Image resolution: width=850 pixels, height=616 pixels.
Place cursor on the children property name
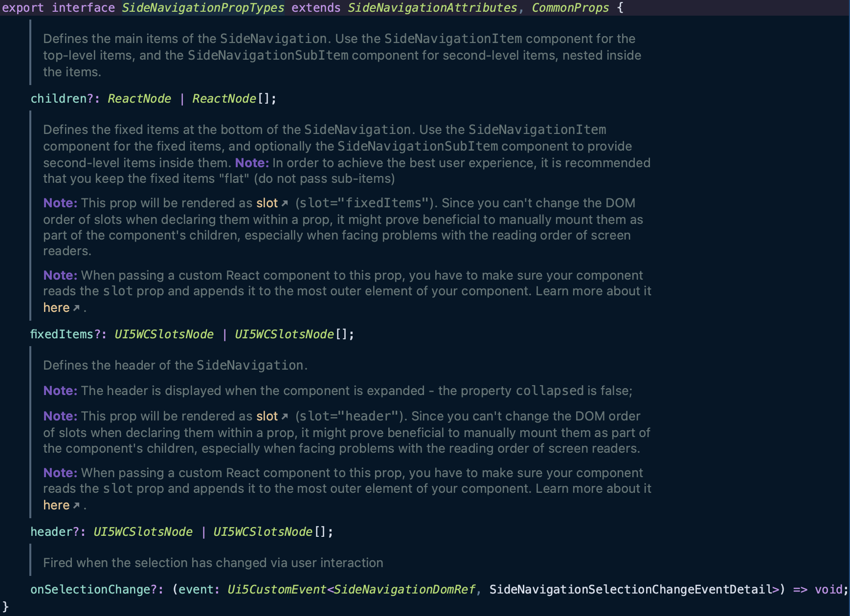pos(59,99)
